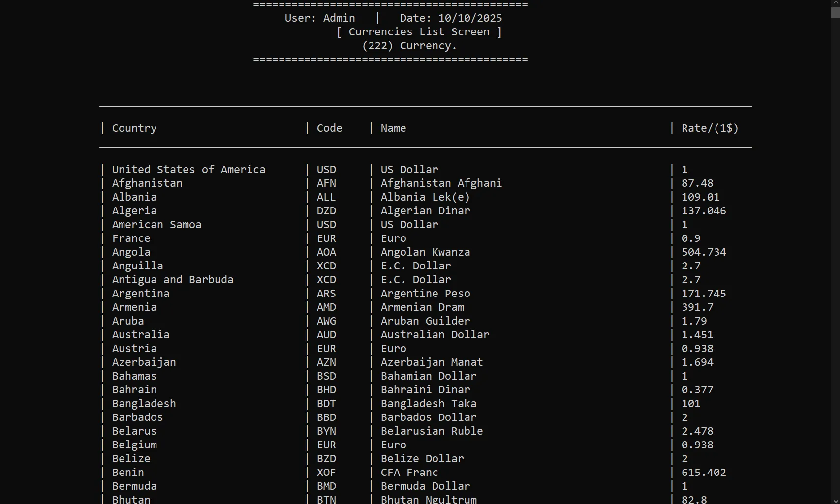The width and height of the screenshot is (840, 504).
Task: Click the CFA Franc name for Benin
Action: tap(409, 473)
